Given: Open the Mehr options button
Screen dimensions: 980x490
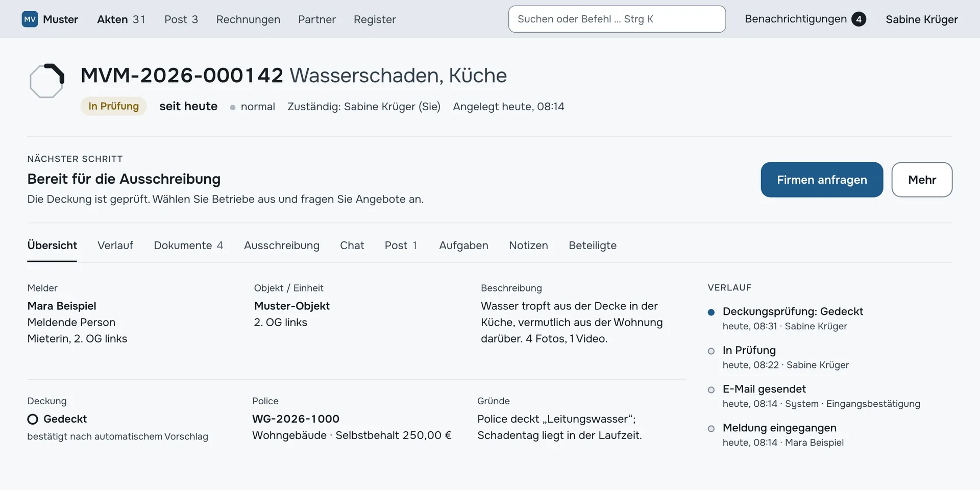Looking at the screenshot, I should 922,180.
